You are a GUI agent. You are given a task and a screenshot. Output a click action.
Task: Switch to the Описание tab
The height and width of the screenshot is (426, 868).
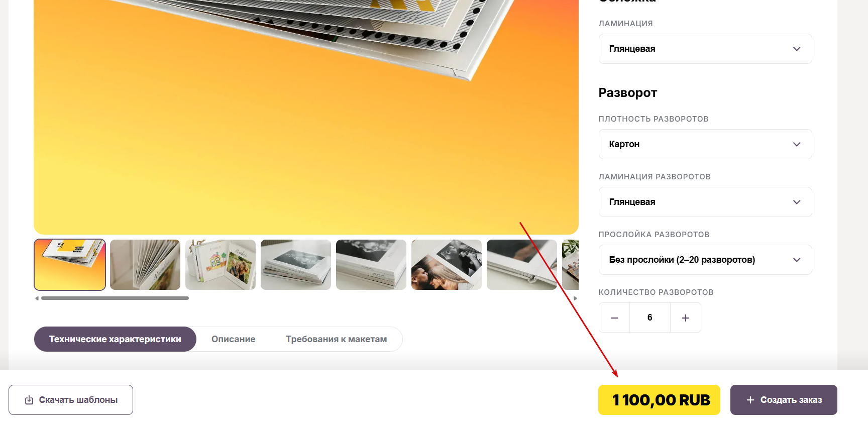tap(234, 339)
